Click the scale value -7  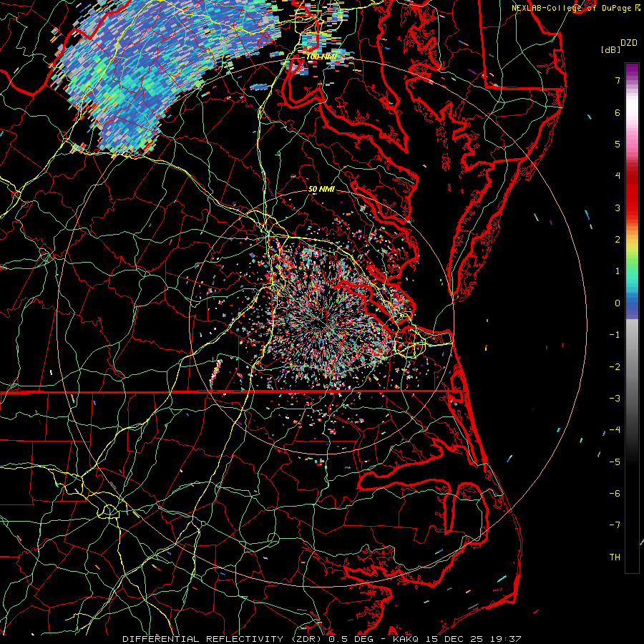(615, 525)
